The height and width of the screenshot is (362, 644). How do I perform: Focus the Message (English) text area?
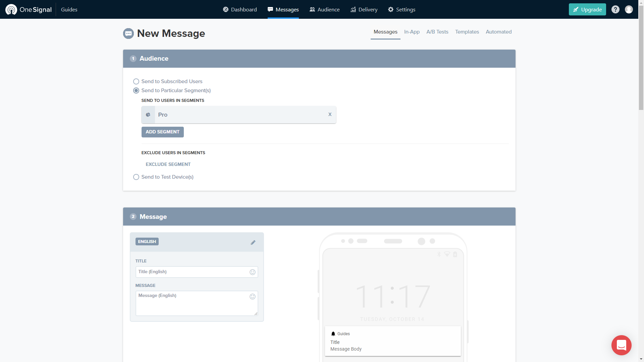point(197,303)
